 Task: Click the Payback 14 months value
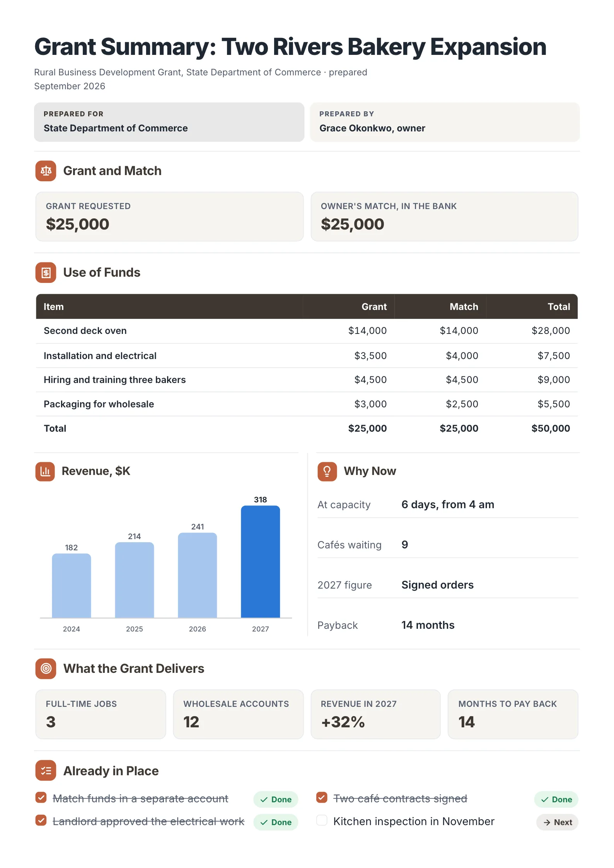pos(428,625)
